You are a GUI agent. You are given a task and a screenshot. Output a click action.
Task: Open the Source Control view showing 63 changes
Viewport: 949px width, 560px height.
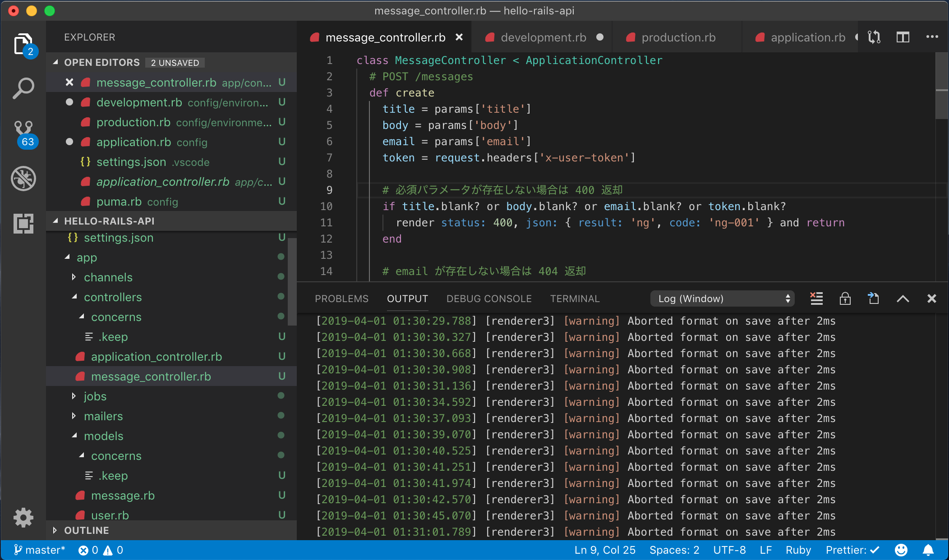23,131
